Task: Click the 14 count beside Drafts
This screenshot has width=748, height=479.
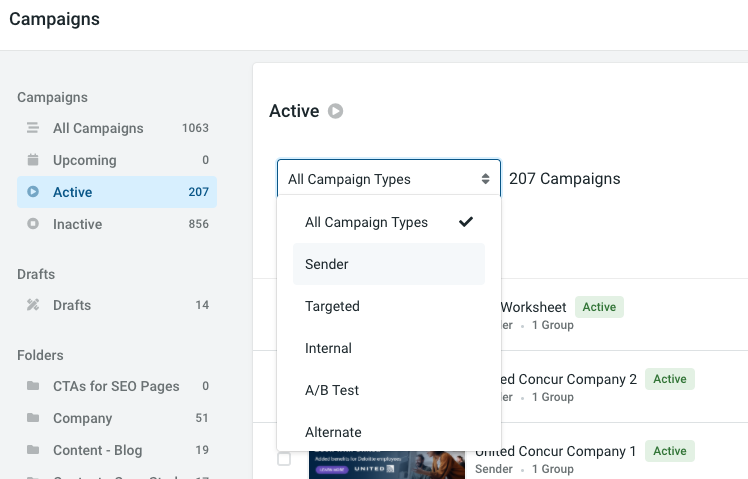Action: point(202,305)
